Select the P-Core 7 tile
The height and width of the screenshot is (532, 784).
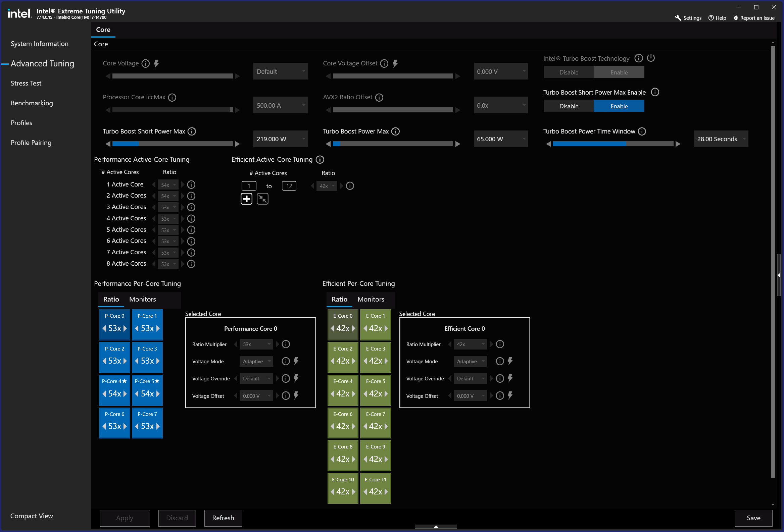(147, 422)
